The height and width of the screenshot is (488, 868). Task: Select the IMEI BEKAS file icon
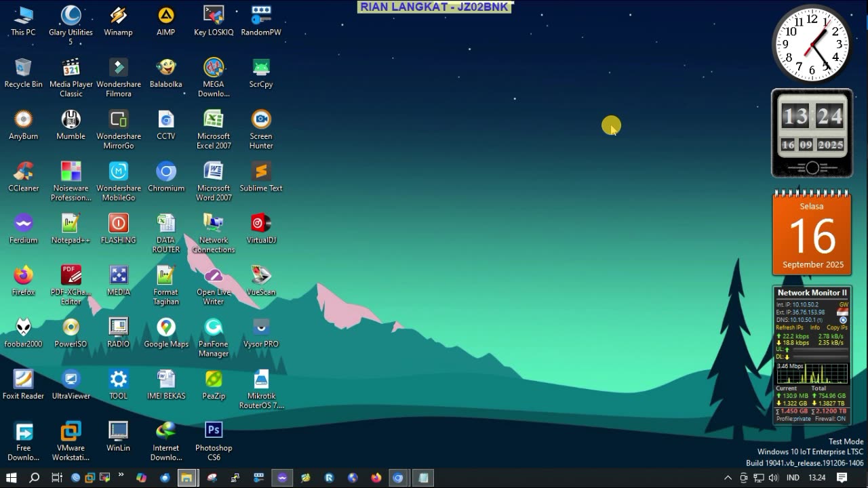(165, 385)
